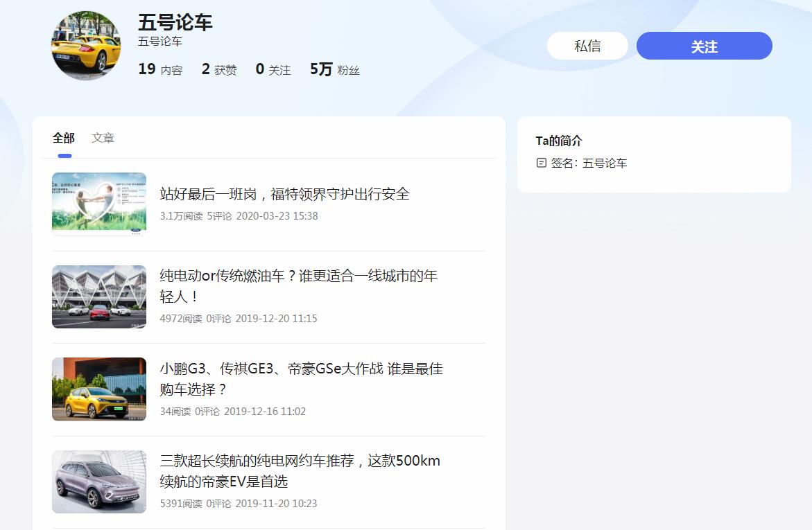
Task: Click the 34阅读 read count
Action: (x=175, y=411)
